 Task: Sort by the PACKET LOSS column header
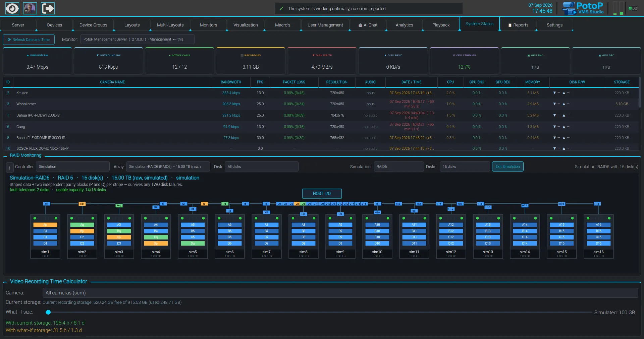[x=294, y=82]
